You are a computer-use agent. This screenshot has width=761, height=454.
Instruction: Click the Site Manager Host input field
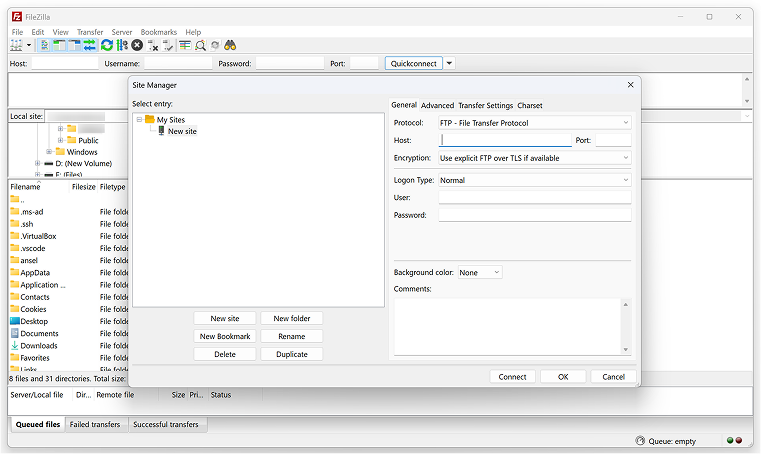(505, 140)
